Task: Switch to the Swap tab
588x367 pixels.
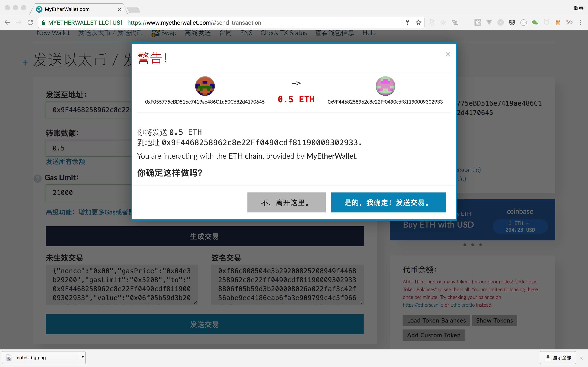Action: point(164,33)
